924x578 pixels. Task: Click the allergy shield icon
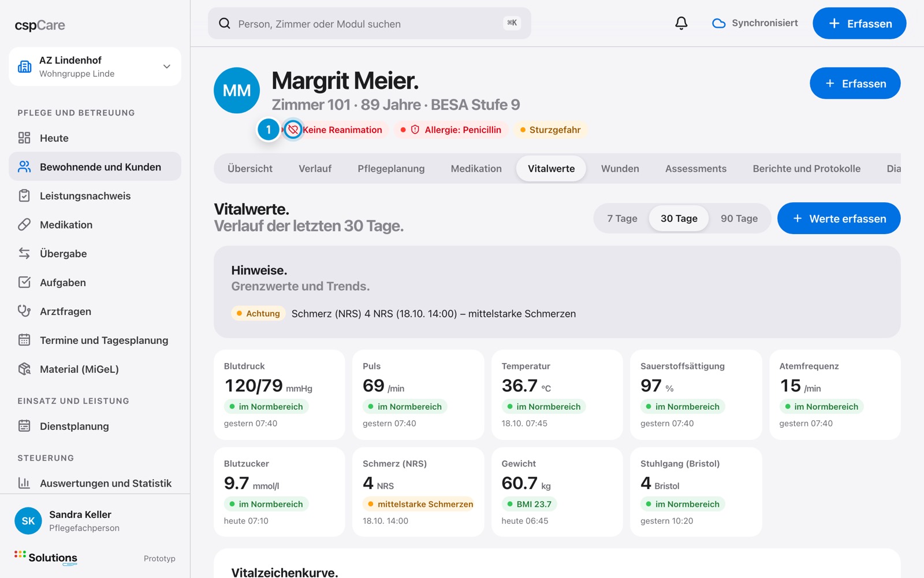pos(415,129)
